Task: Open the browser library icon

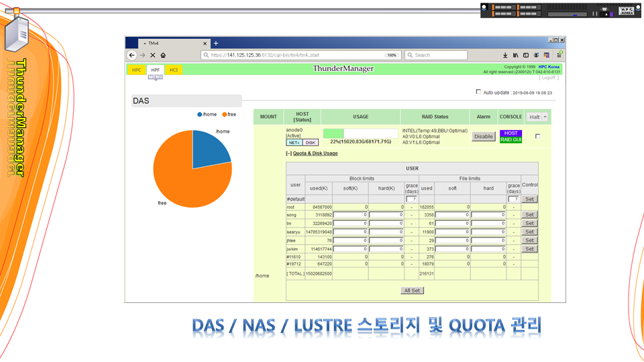Action: (x=515, y=55)
